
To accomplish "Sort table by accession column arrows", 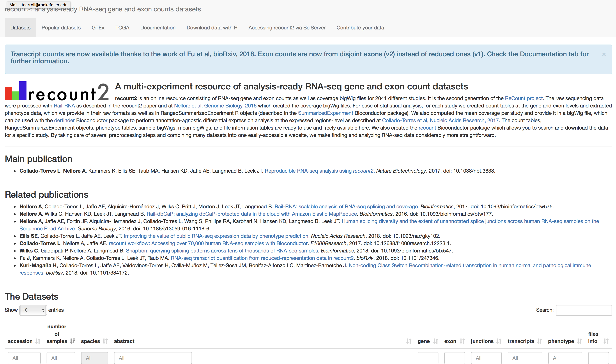I will pos(38,341).
